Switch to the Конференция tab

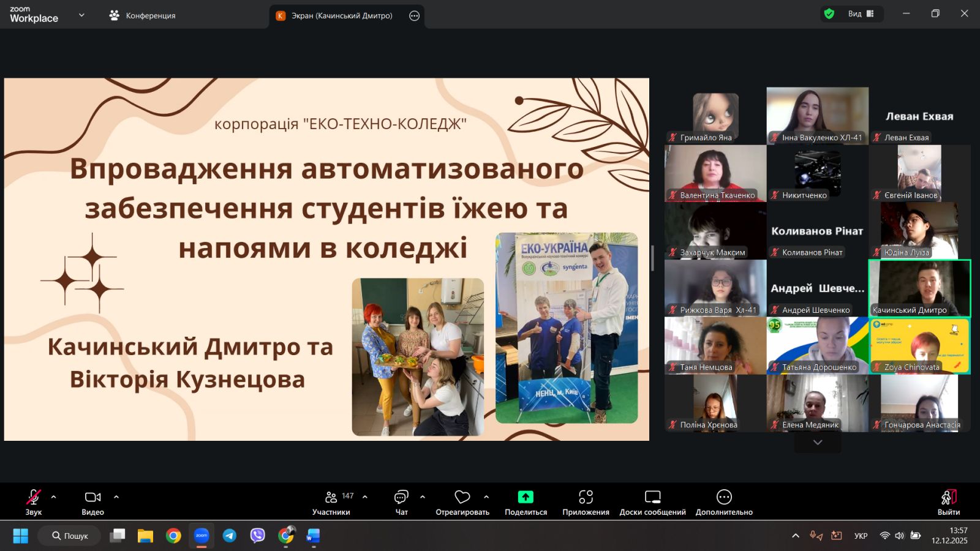point(143,15)
